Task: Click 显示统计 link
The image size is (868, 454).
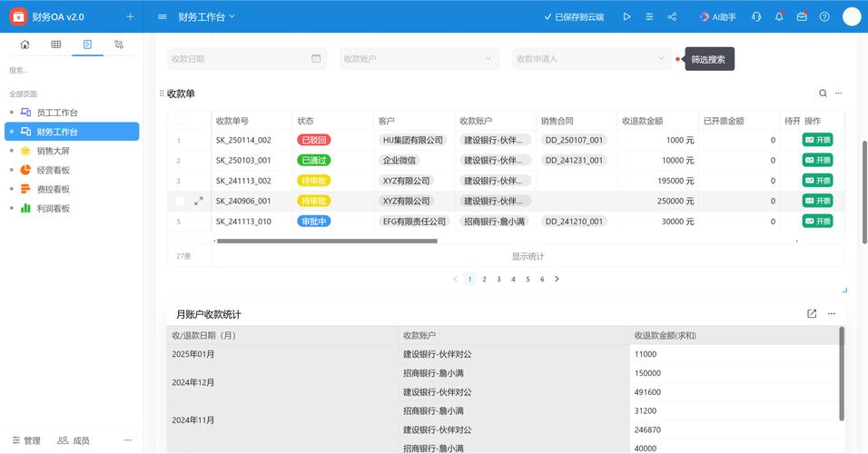Action: pos(528,256)
